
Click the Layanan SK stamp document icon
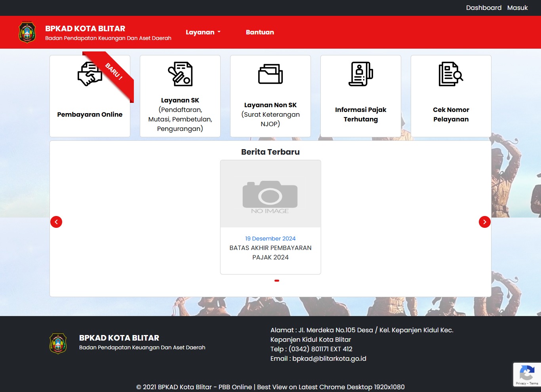pyautogui.click(x=180, y=74)
